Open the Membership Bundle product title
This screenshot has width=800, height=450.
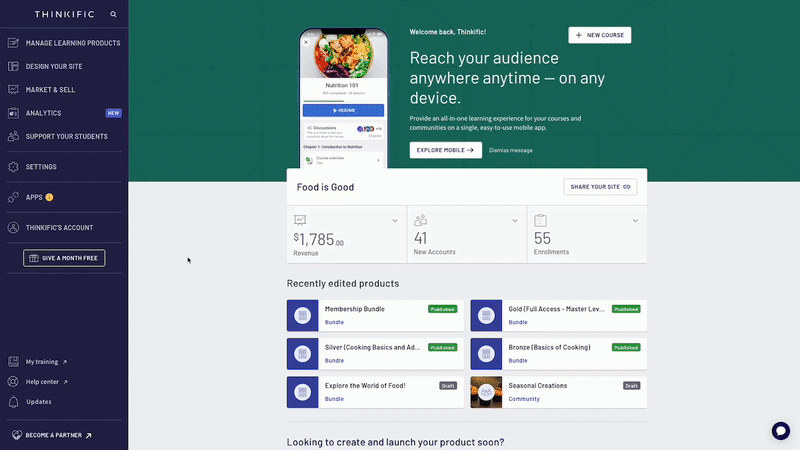coord(355,309)
